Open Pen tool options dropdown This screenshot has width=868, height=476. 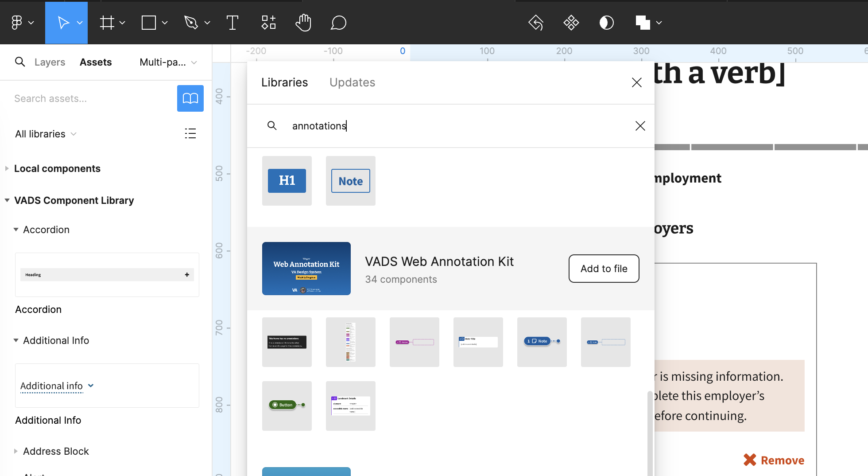[207, 23]
